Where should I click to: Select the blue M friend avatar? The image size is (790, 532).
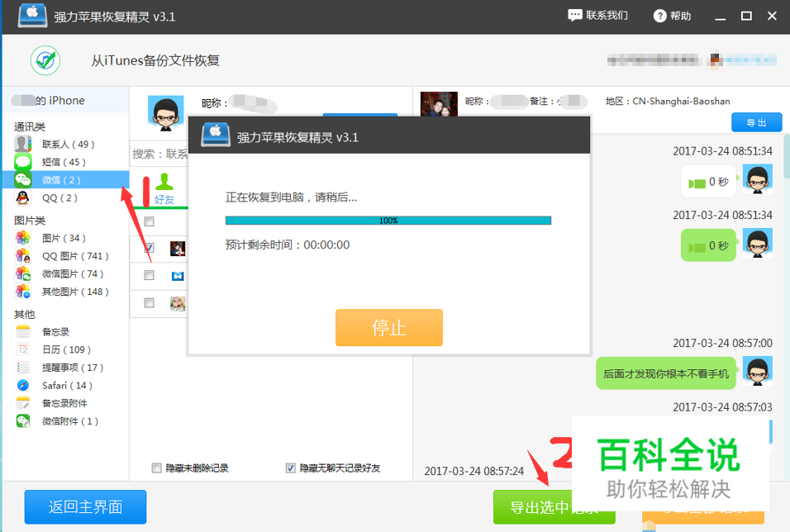tap(178, 276)
